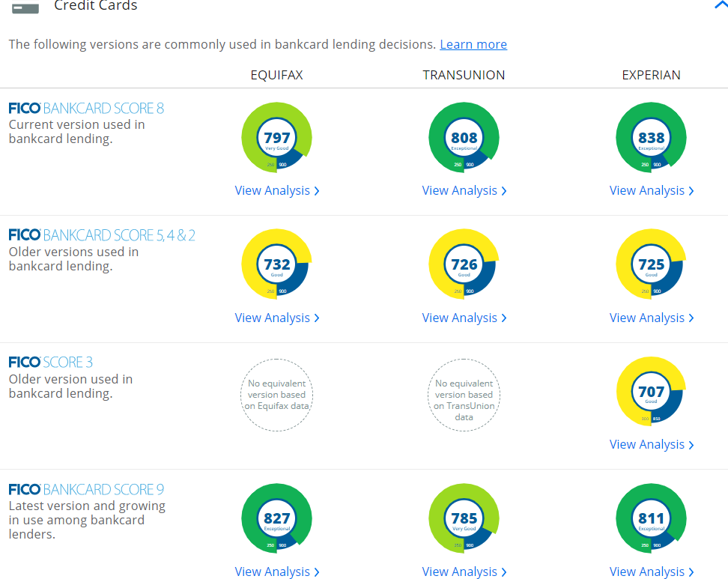Click the yellow 732 Good score progress ring

pos(276,264)
